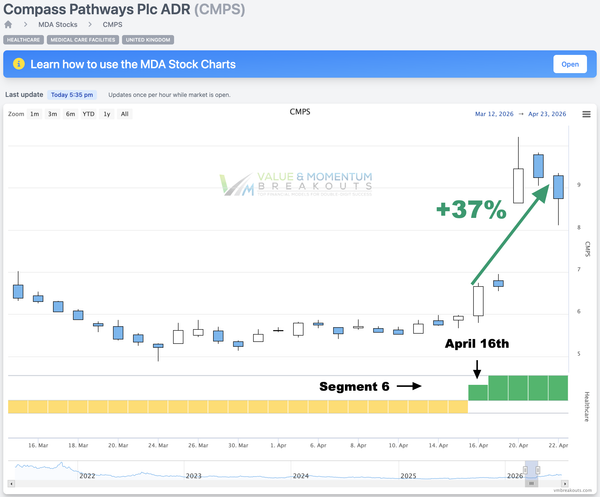
Task: Open the MDA Stocks breadcrumb link
Action: 58,24
